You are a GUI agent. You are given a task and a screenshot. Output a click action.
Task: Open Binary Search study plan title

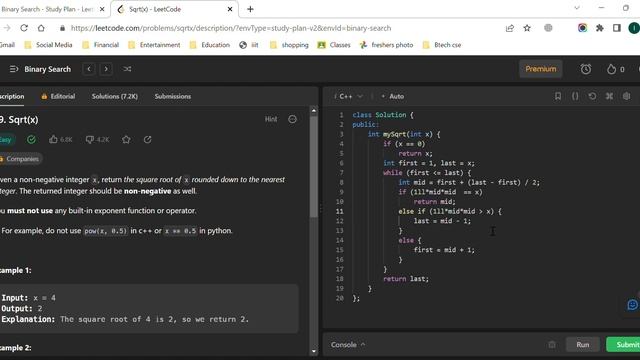[47, 69]
